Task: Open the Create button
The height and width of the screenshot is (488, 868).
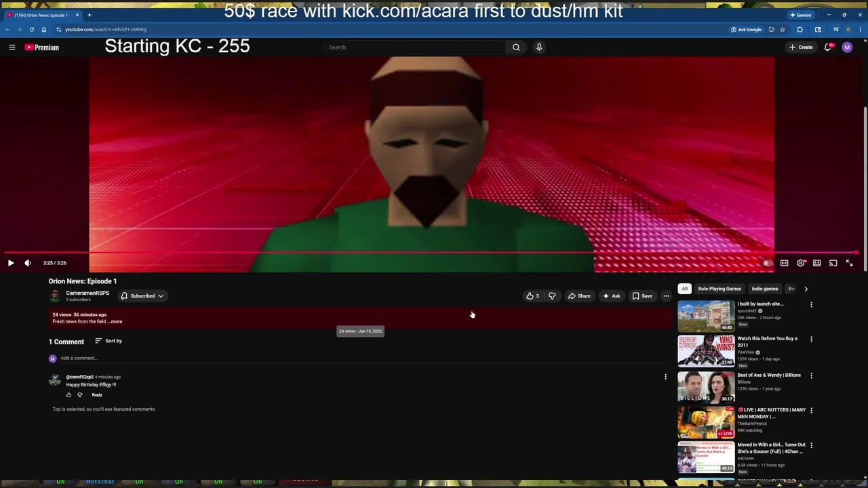Action: (x=801, y=47)
